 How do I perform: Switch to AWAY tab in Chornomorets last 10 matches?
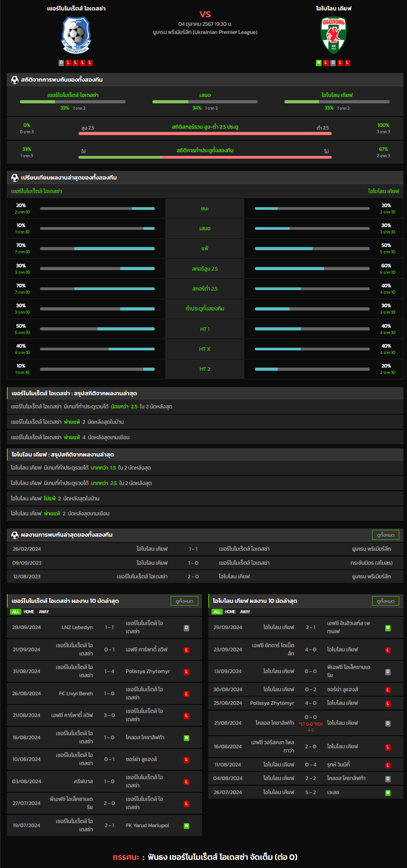tap(44, 612)
